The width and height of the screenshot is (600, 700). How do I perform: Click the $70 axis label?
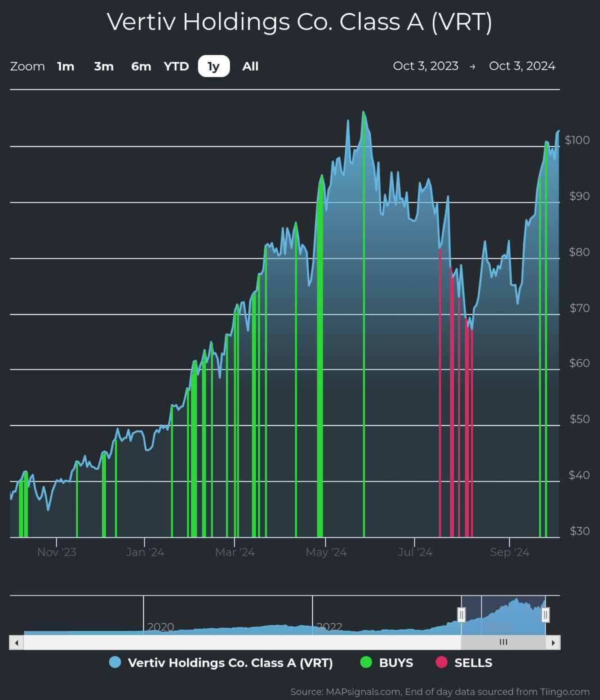580,308
